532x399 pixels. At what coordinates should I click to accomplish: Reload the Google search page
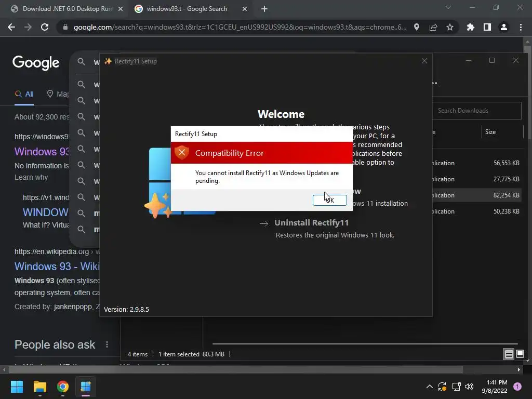[x=45, y=27]
